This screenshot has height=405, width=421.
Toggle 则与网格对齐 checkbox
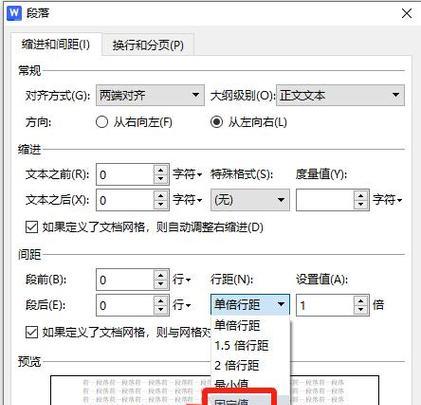(32, 332)
